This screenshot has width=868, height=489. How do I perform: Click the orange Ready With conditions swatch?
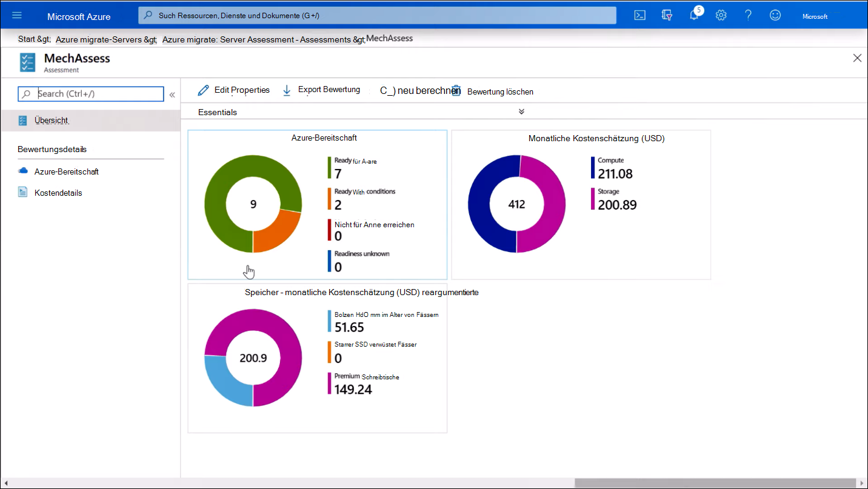point(330,199)
